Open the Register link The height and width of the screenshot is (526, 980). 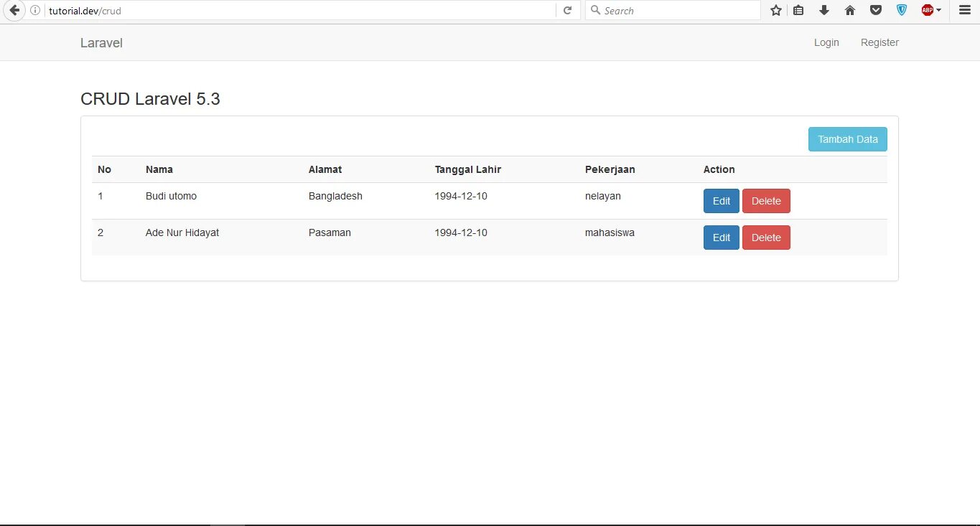pos(879,42)
